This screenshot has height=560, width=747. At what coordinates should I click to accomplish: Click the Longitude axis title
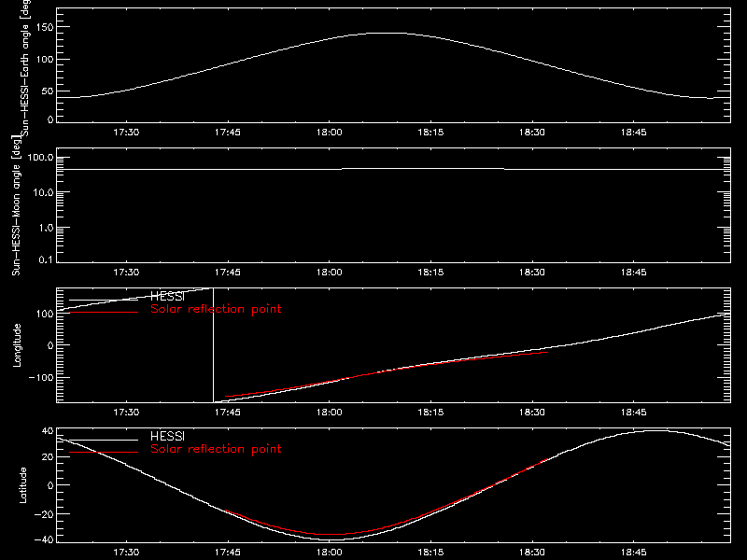pos(17,345)
